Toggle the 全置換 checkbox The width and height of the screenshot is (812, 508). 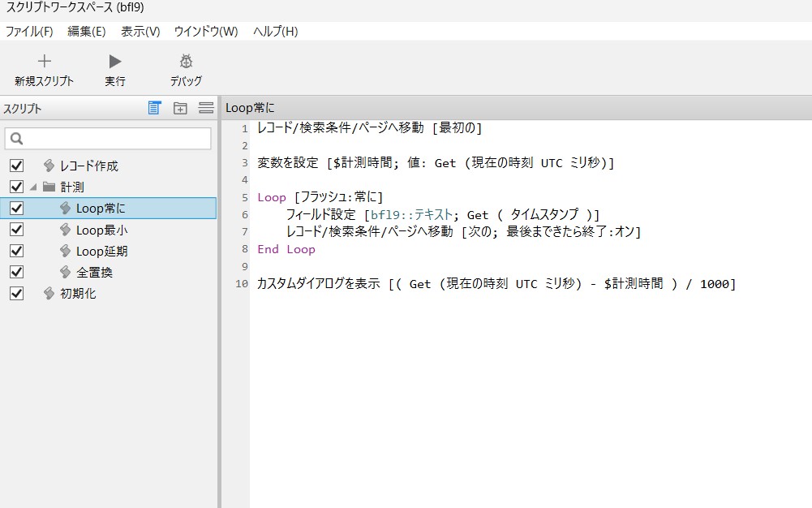(16, 272)
